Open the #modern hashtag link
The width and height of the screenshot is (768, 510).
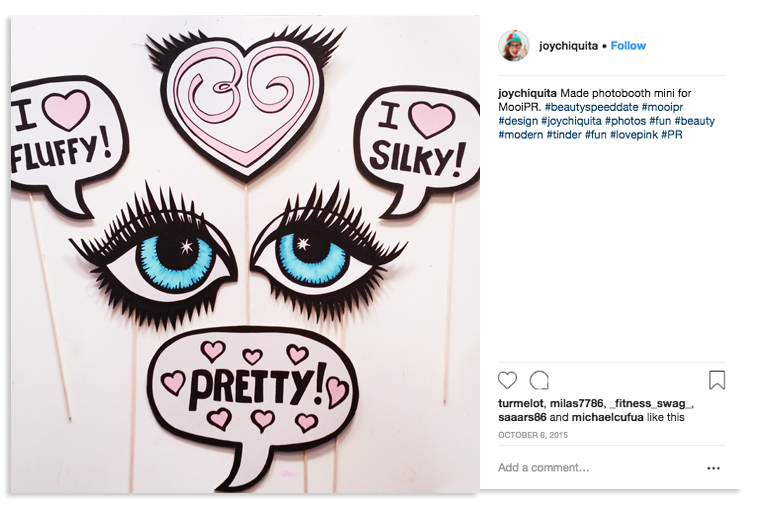(520, 135)
